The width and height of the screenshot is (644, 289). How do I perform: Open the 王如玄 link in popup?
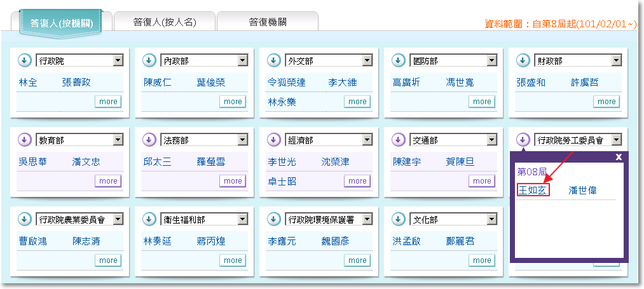533,190
